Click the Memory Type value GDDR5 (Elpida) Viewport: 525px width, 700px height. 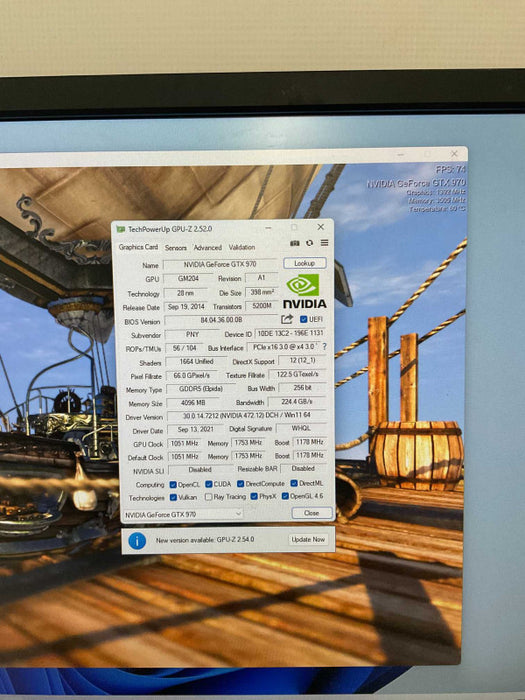pos(201,389)
